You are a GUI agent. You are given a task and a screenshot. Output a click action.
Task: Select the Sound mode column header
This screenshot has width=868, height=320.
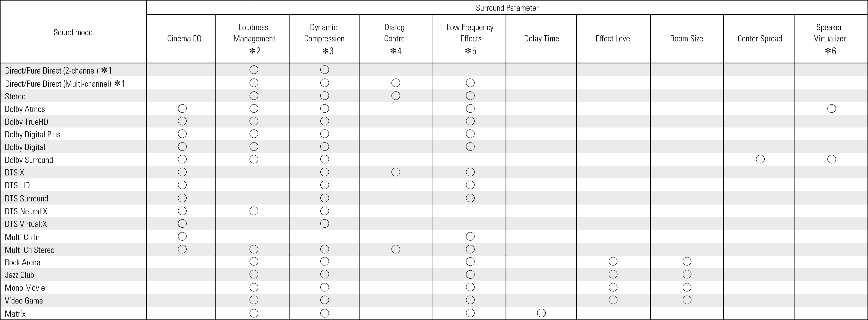(73, 32)
